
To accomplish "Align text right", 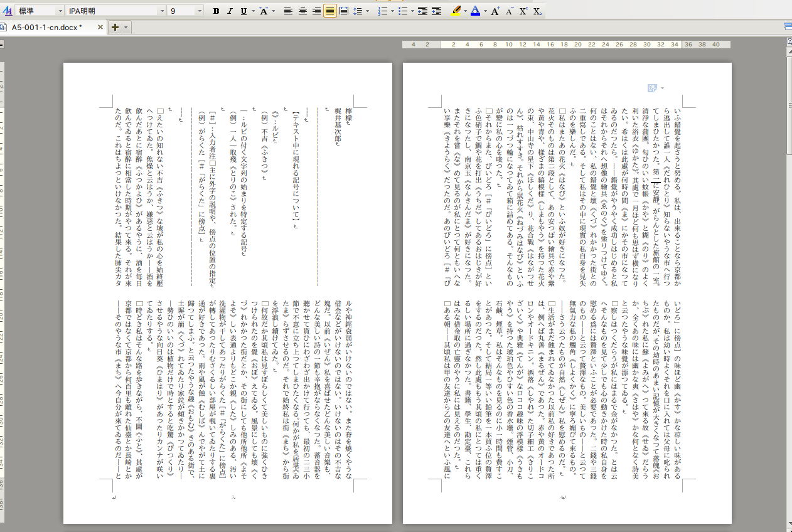I will (x=316, y=11).
